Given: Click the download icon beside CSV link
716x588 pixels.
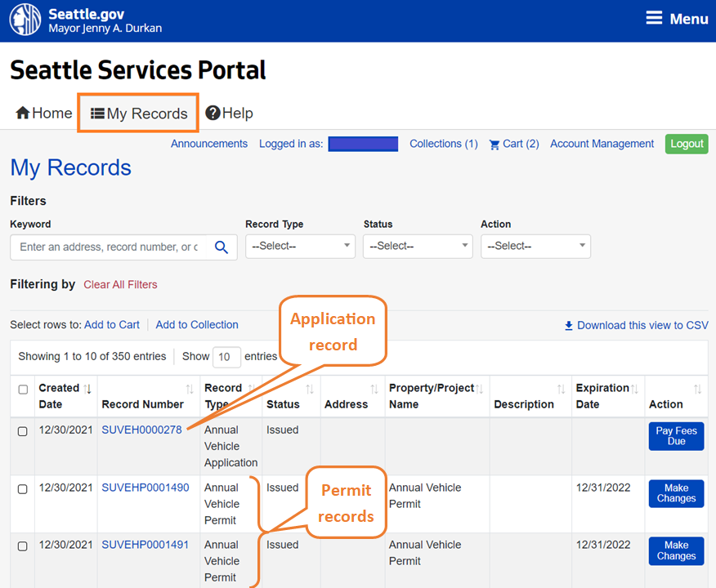Looking at the screenshot, I should click(x=569, y=326).
